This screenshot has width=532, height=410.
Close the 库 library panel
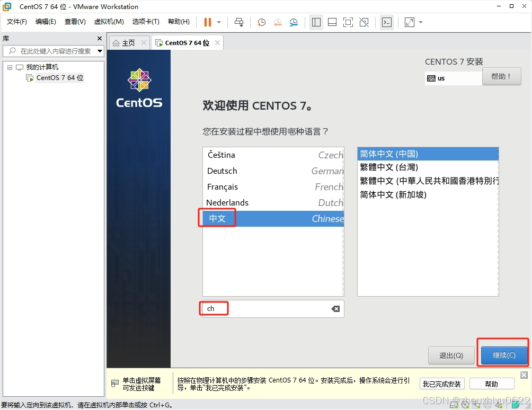[x=100, y=39]
